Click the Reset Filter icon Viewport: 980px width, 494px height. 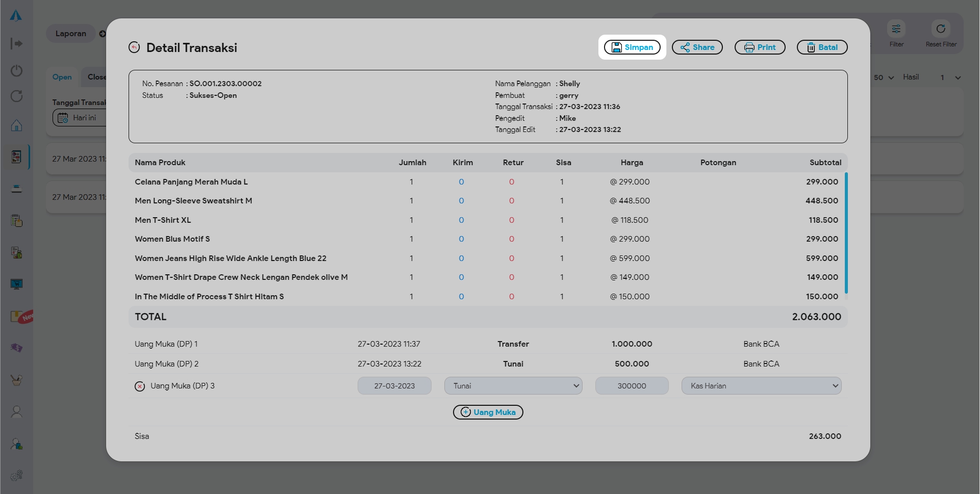pyautogui.click(x=941, y=29)
